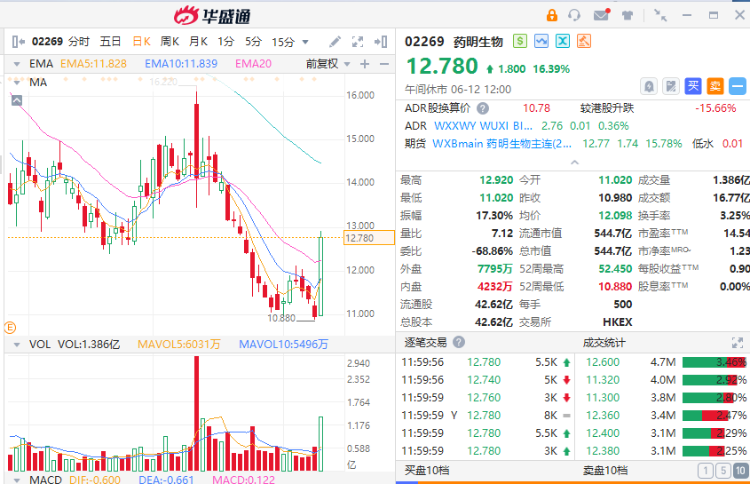Switch to 分时 intraday chart
750x484 pixels.
coord(79,42)
